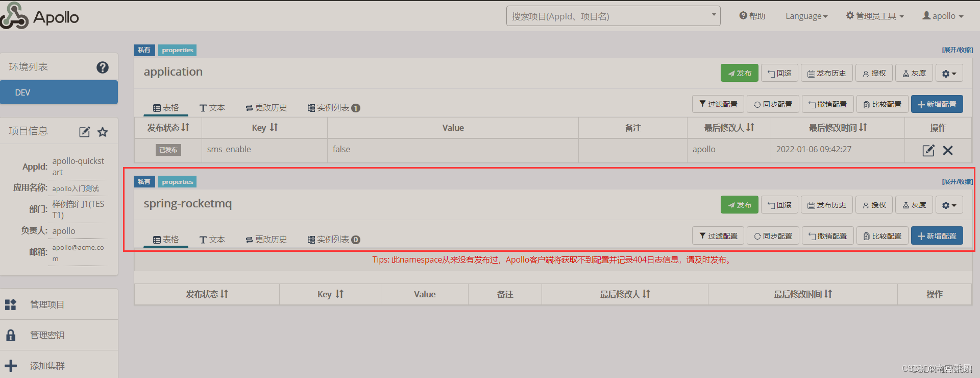The width and height of the screenshot is (980, 378).
Task: Click 回滚 for application namespace
Action: pos(779,73)
